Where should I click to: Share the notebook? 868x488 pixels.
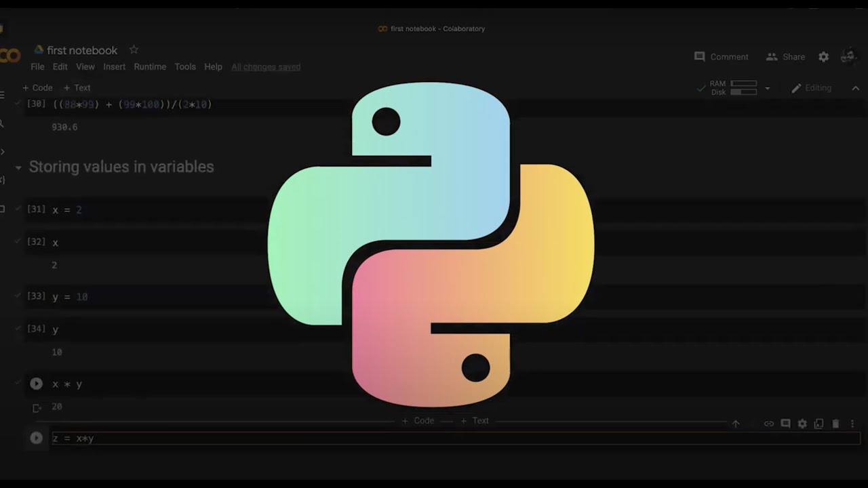(785, 57)
